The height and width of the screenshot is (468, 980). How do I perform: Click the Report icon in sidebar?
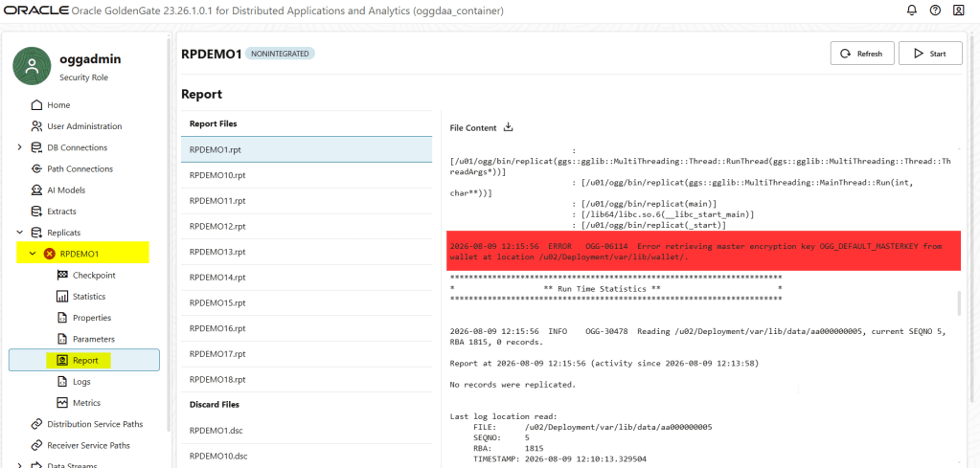pos(62,360)
